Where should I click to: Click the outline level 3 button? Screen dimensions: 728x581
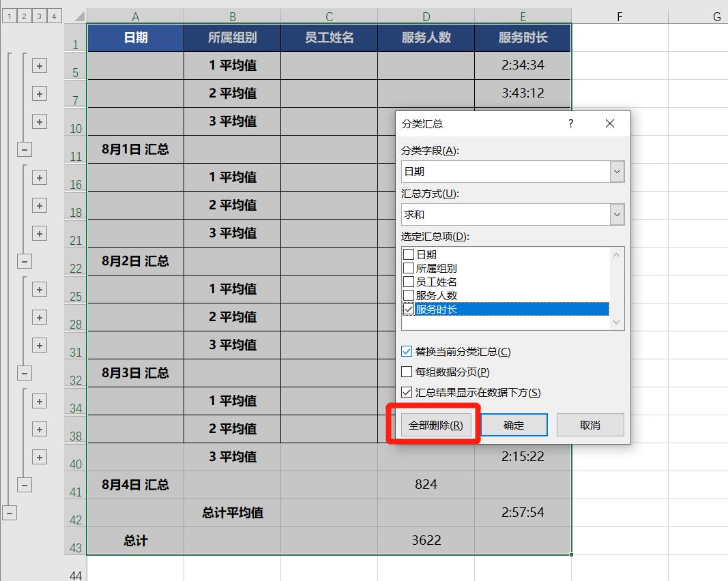point(39,14)
